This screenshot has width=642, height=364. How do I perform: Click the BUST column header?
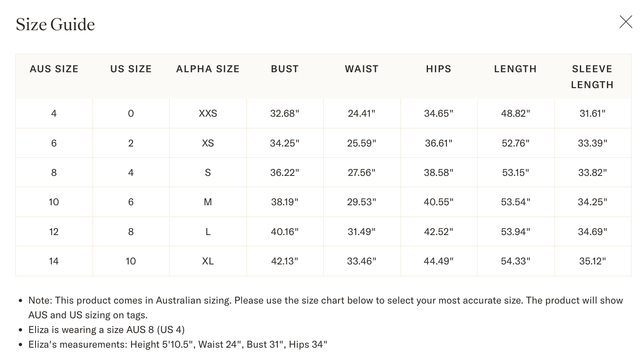point(285,69)
